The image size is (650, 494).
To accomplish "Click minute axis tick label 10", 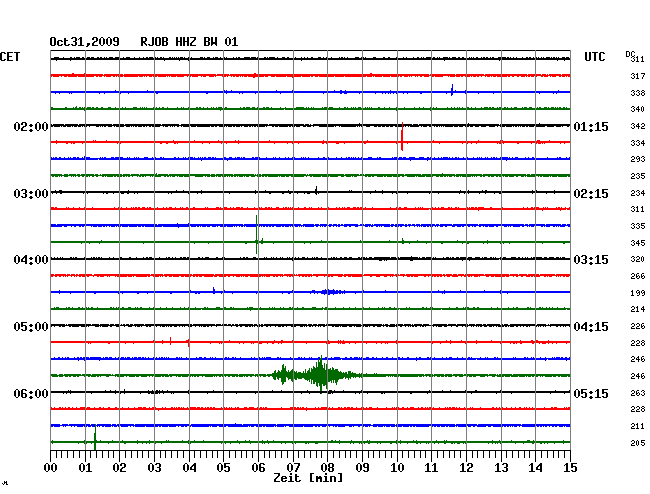I will coord(397,468).
